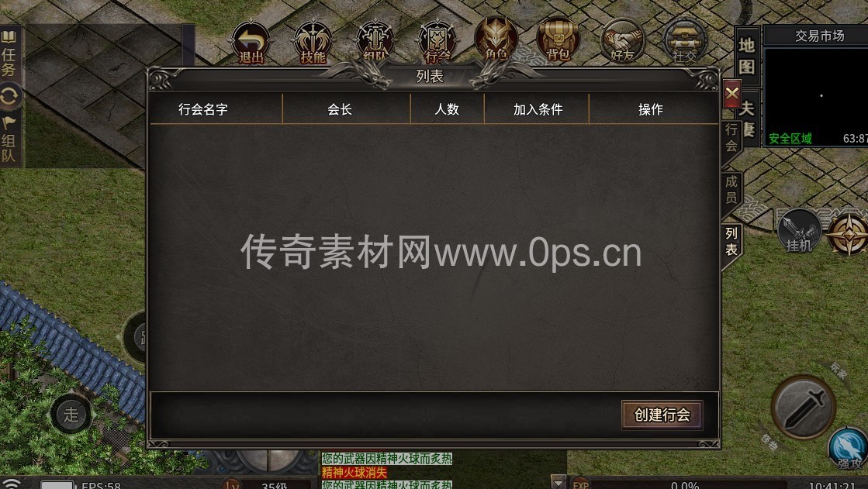Click the 创建行会 create guild button
Screen dimensions: 868x489
tap(662, 415)
